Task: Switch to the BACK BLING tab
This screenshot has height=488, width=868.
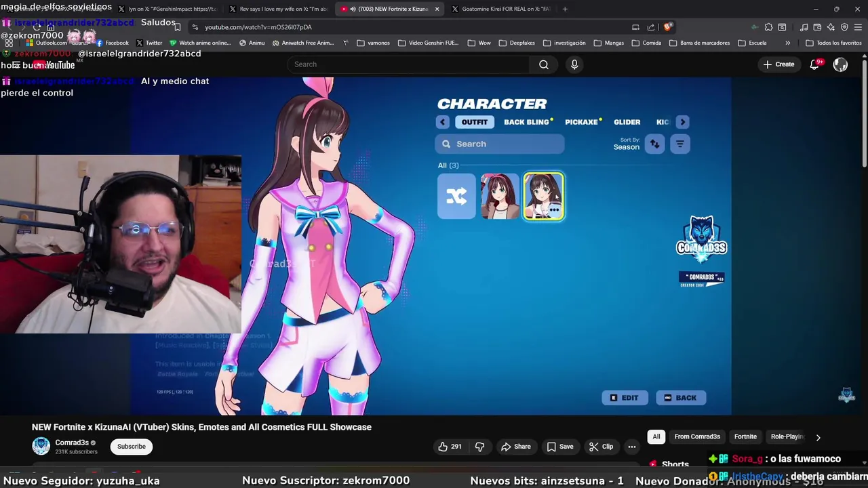Action: pyautogui.click(x=527, y=122)
